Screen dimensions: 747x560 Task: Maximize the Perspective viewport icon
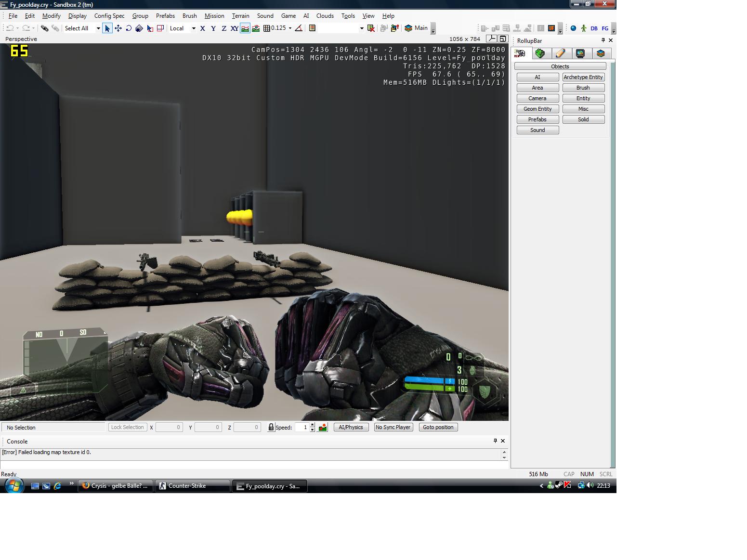(503, 39)
